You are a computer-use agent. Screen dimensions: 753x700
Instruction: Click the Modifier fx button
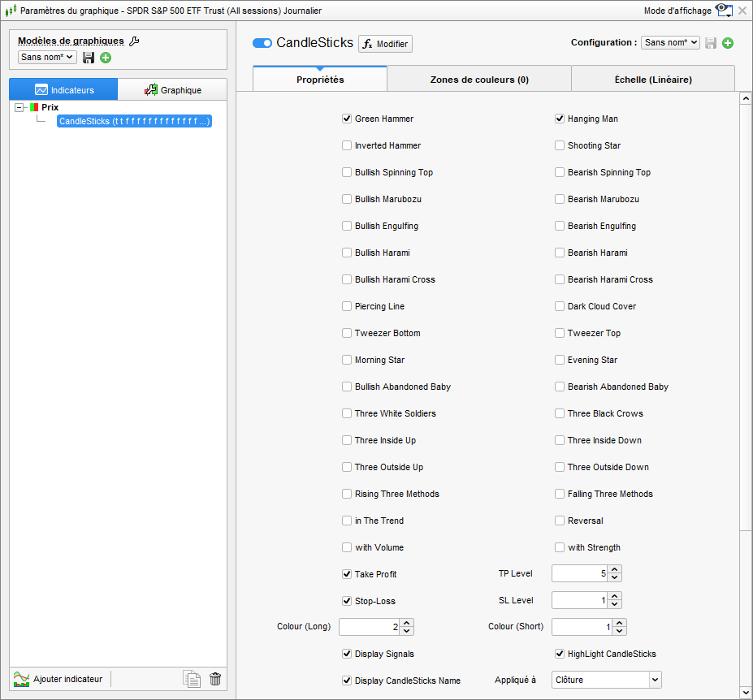tap(385, 44)
